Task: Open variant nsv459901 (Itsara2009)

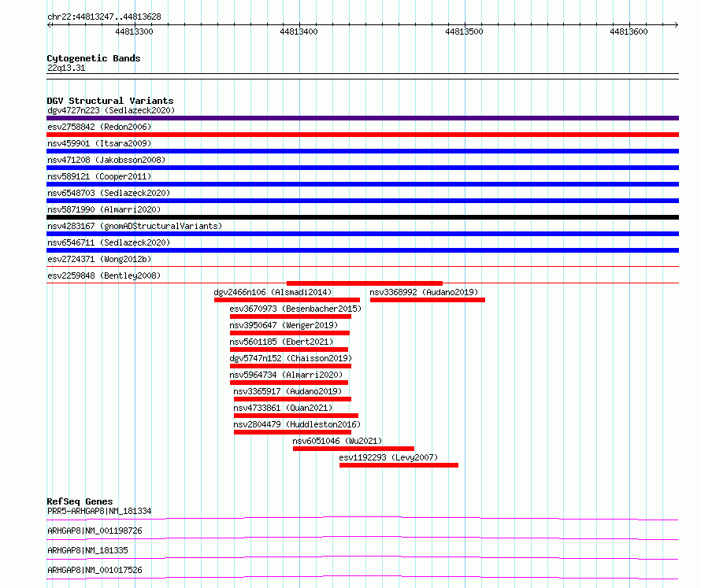Action: tap(99, 143)
